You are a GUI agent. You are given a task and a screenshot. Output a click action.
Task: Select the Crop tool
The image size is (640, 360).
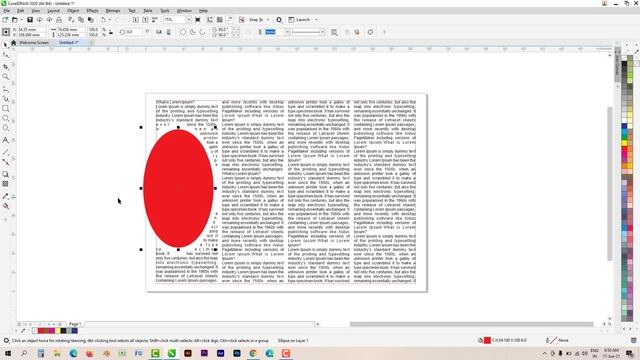pos(6,66)
